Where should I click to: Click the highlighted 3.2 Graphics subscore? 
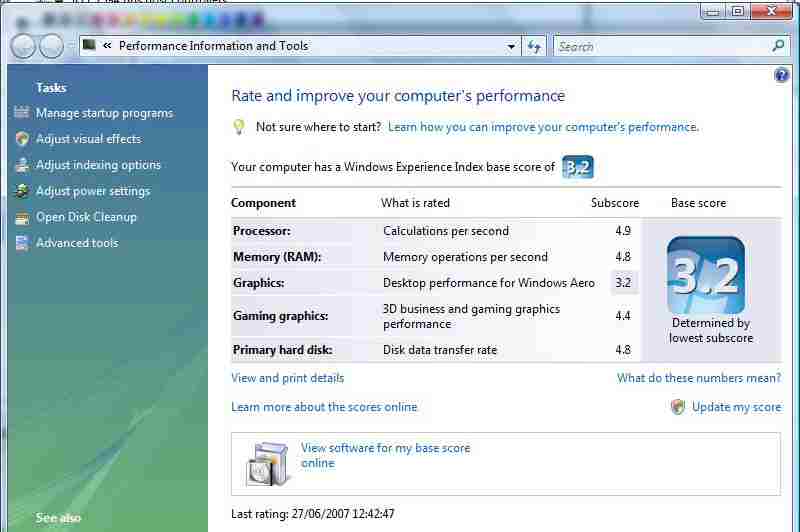[x=623, y=283]
